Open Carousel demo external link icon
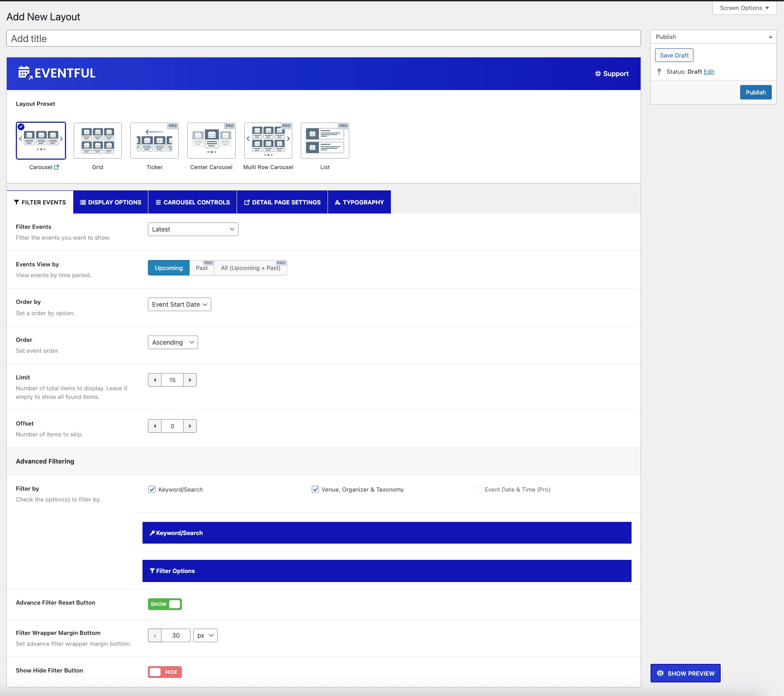 (x=57, y=167)
